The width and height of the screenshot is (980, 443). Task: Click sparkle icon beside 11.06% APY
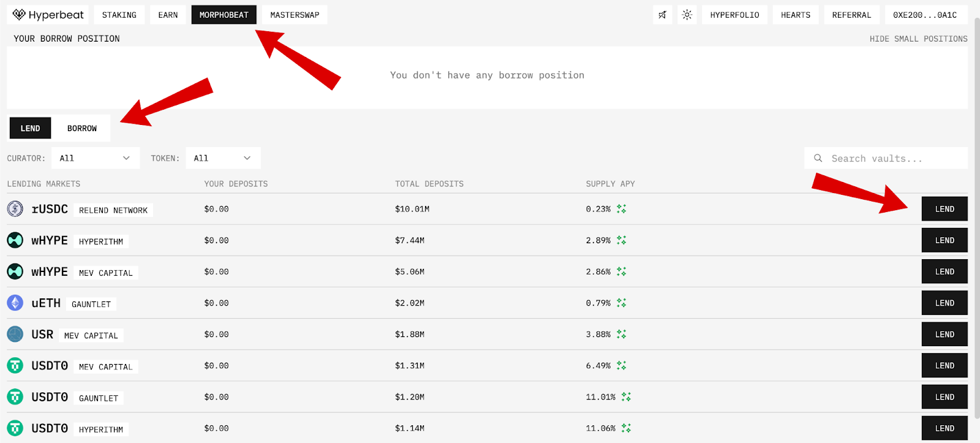[x=626, y=428]
